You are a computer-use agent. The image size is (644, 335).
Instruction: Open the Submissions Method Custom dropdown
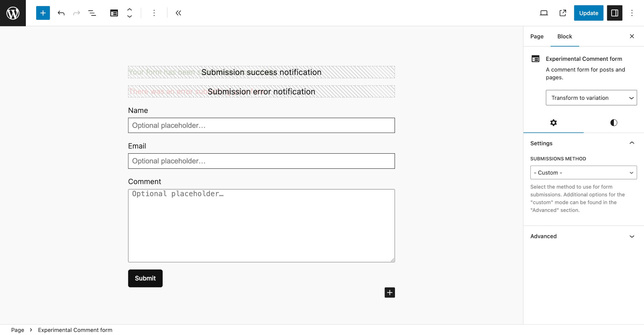(583, 173)
